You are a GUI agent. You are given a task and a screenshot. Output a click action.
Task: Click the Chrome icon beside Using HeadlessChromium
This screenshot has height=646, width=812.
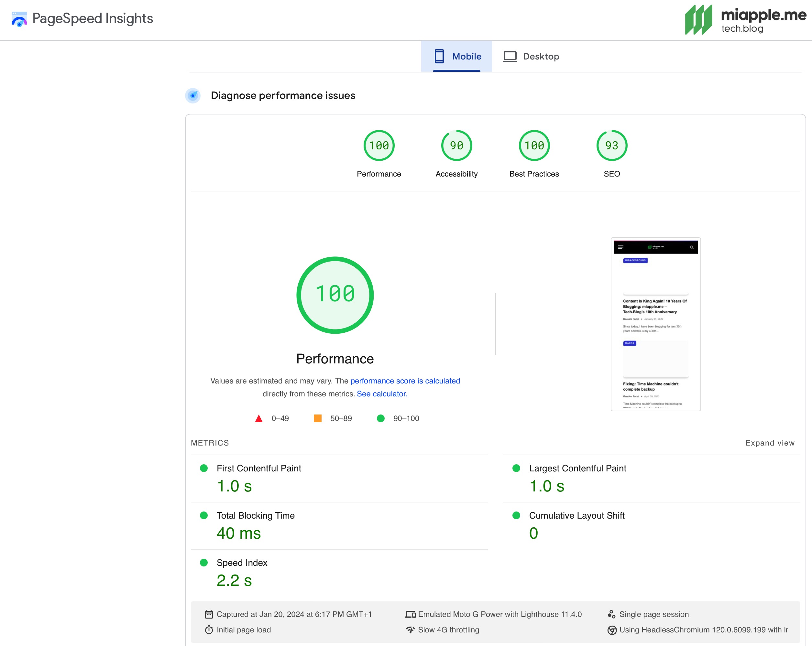612,630
